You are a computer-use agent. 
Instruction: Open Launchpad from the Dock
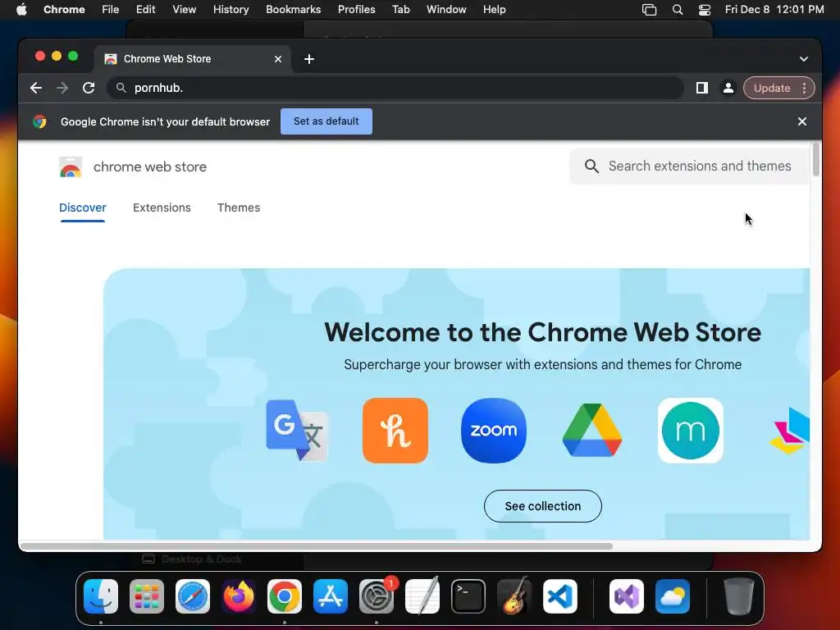(147, 596)
